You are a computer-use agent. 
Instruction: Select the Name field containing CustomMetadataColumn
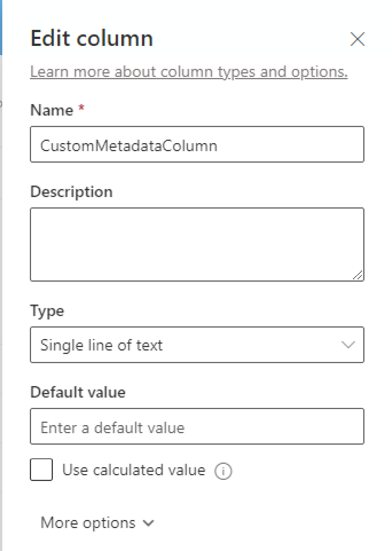(x=197, y=144)
